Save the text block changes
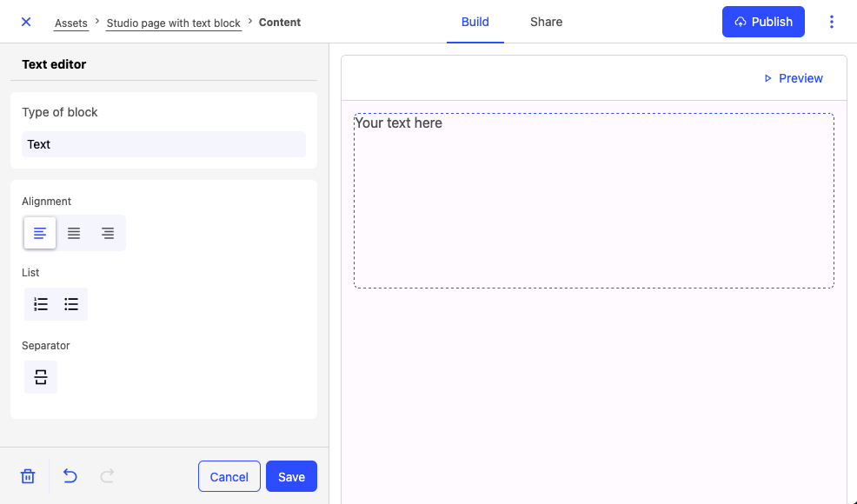The width and height of the screenshot is (857, 504). point(291,476)
